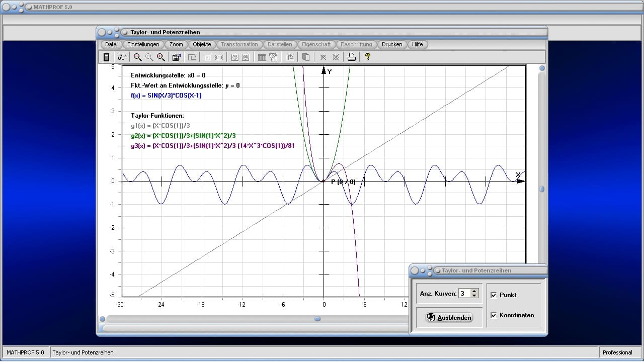Click the printer icon in toolbar
The image size is (644, 362).
pyautogui.click(x=352, y=57)
